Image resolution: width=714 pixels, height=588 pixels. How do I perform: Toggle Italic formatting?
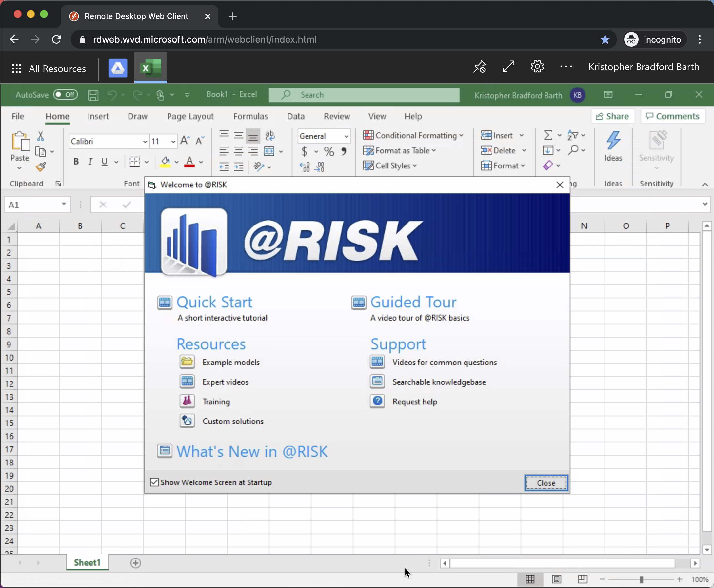click(x=90, y=162)
